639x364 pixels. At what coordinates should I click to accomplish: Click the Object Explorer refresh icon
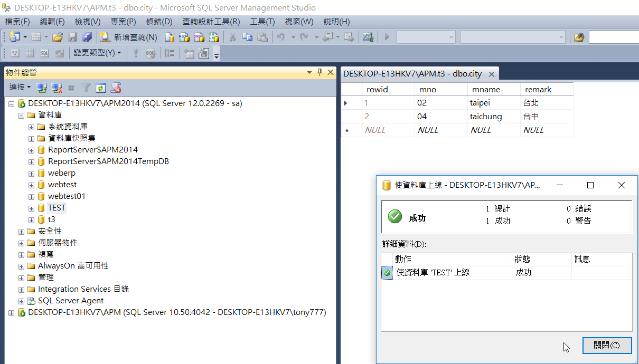(x=101, y=87)
